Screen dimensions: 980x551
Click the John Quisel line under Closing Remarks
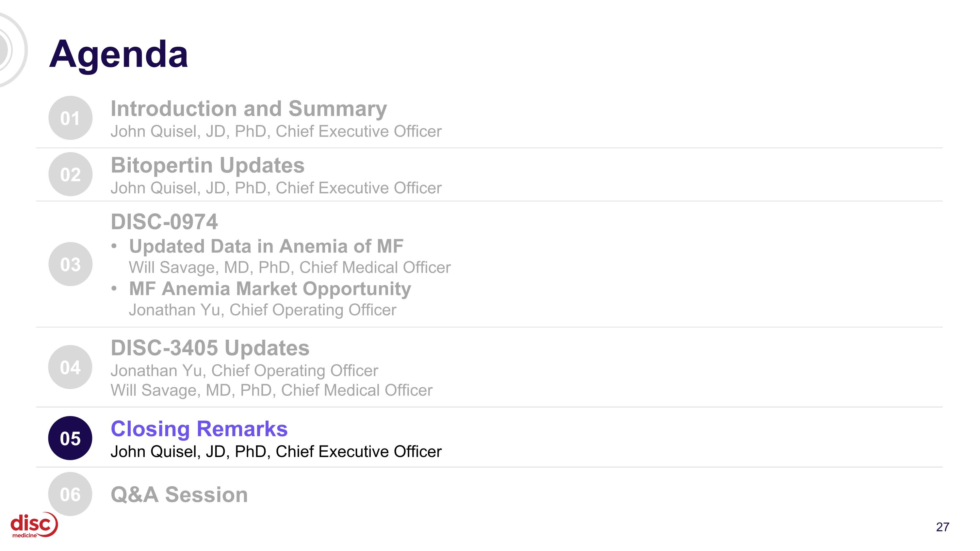276,452
